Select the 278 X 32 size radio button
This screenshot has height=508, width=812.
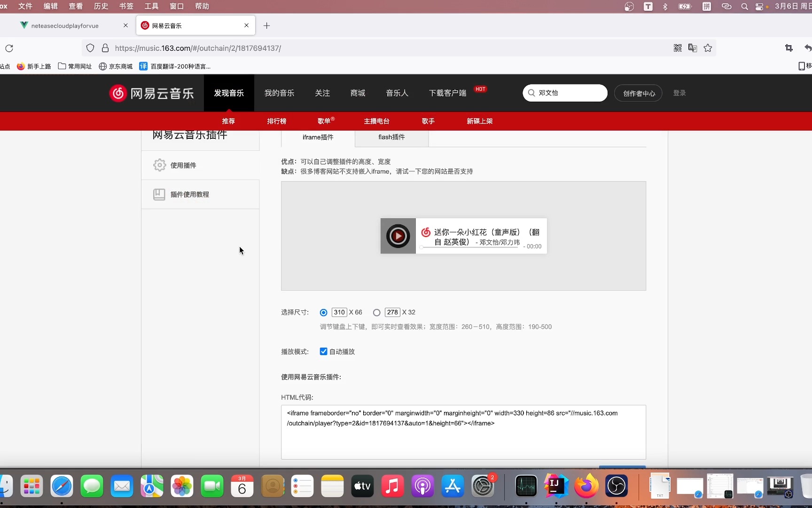click(x=376, y=312)
